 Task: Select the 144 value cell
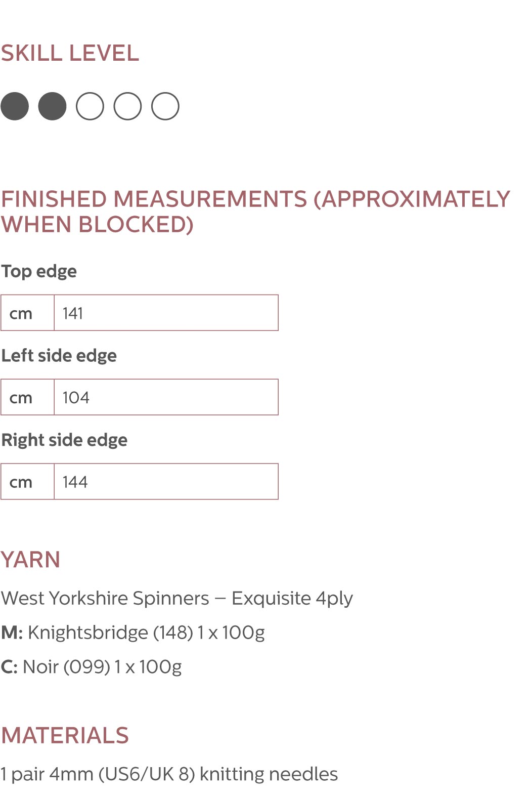[x=166, y=482]
